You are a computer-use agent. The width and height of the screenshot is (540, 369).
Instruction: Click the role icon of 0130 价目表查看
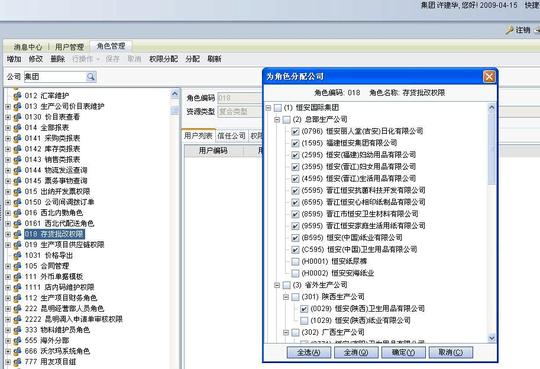(x=17, y=117)
